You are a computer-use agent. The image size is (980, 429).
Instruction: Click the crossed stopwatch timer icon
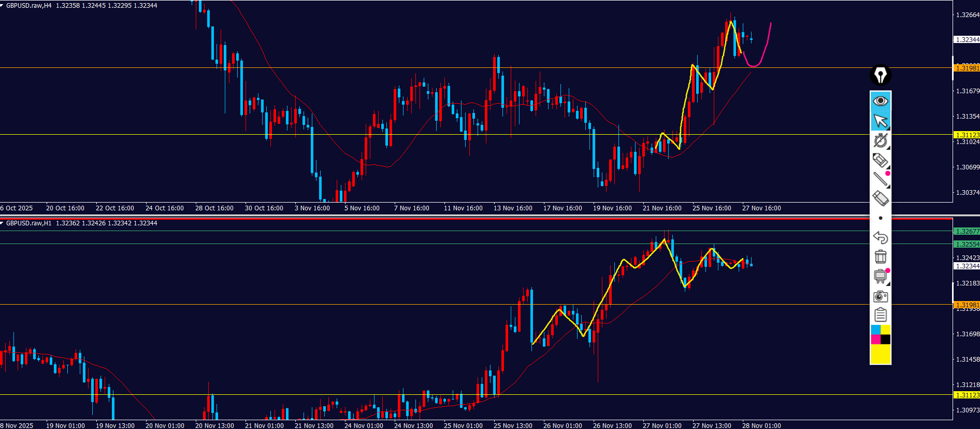[x=880, y=140]
